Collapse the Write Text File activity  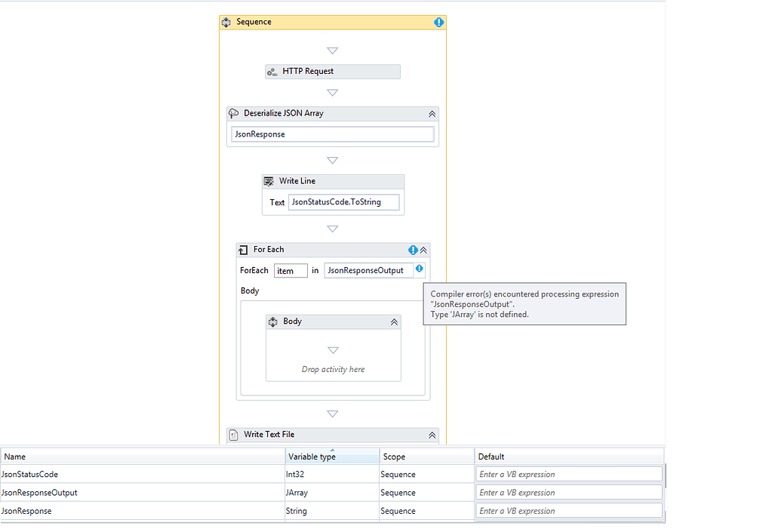(x=432, y=435)
